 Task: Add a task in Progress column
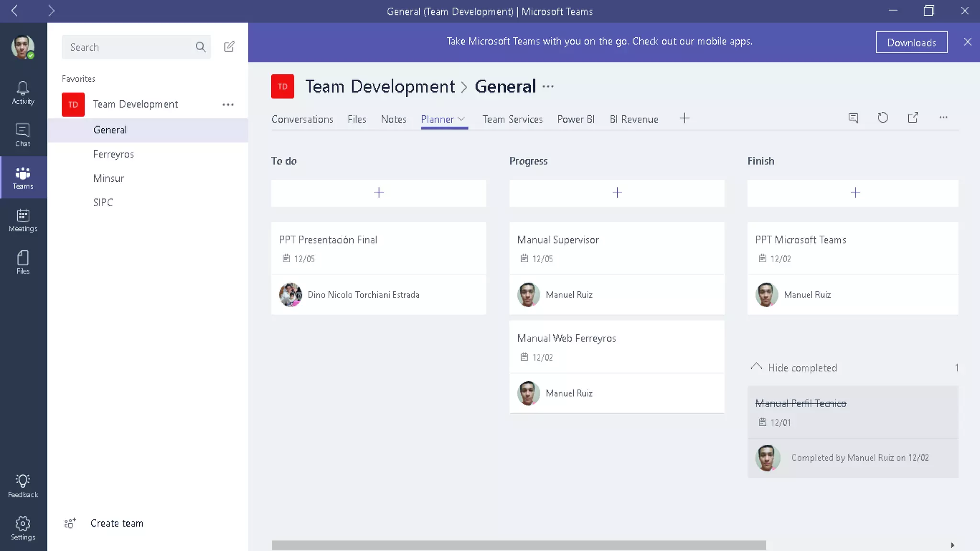pos(617,193)
